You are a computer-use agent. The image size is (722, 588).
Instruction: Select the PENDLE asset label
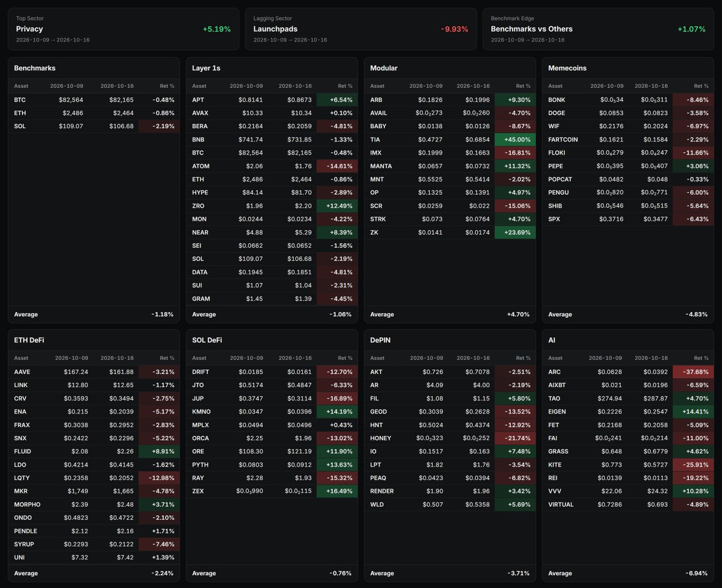[x=26, y=530]
